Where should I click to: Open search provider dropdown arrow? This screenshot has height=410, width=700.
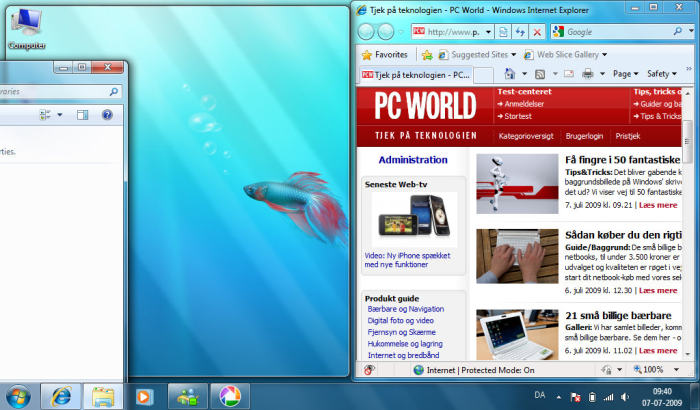point(691,31)
